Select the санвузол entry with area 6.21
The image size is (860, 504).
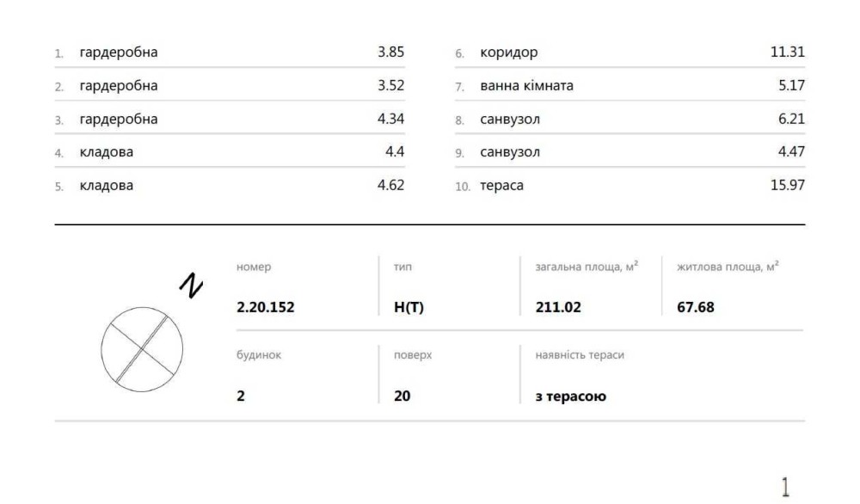click(x=510, y=120)
